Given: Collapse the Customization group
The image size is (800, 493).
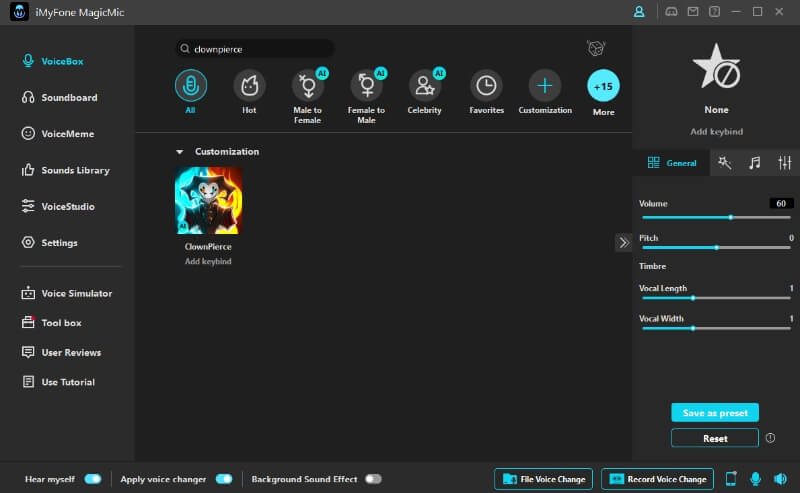Looking at the screenshot, I should [x=180, y=152].
